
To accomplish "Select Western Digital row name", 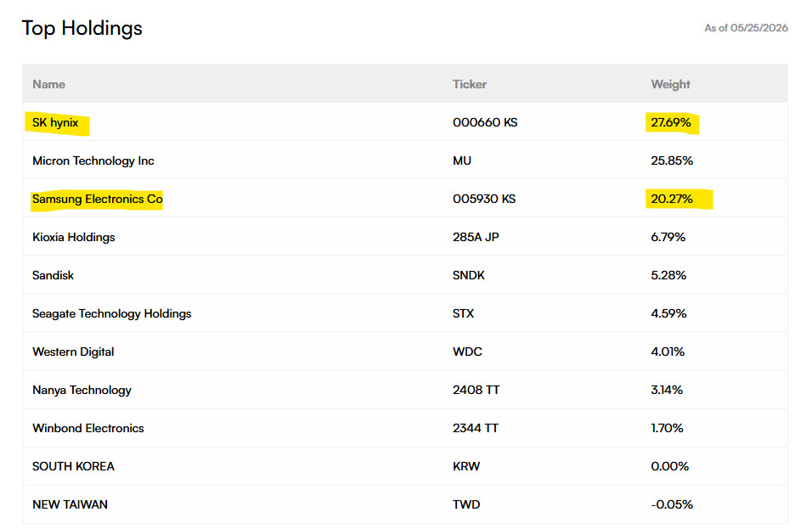I will tap(73, 352).
